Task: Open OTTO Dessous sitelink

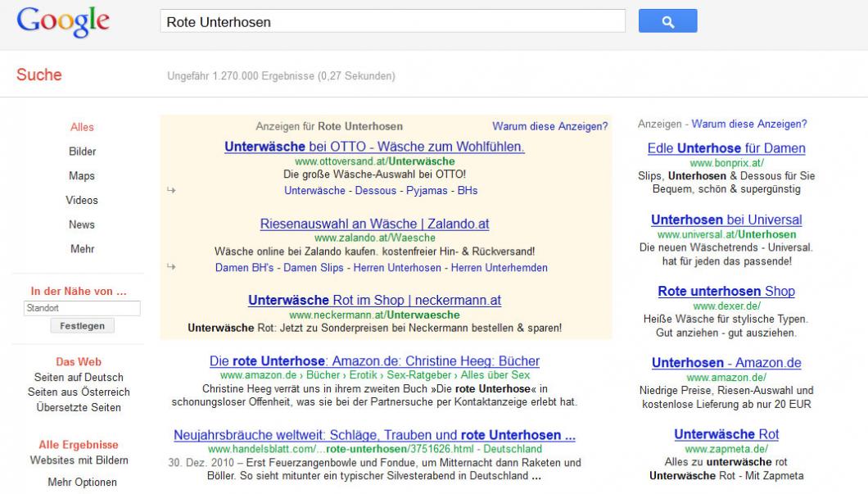Action: (x=375, y=191)
